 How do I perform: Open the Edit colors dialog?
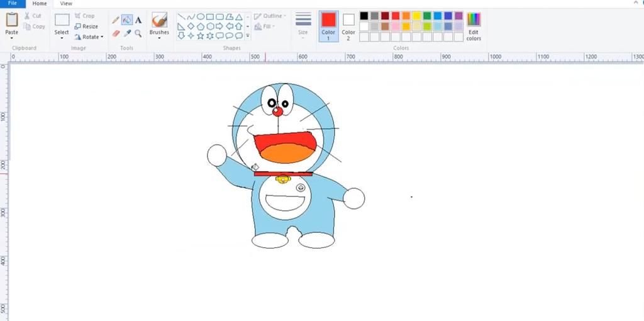tap(474, 26)
